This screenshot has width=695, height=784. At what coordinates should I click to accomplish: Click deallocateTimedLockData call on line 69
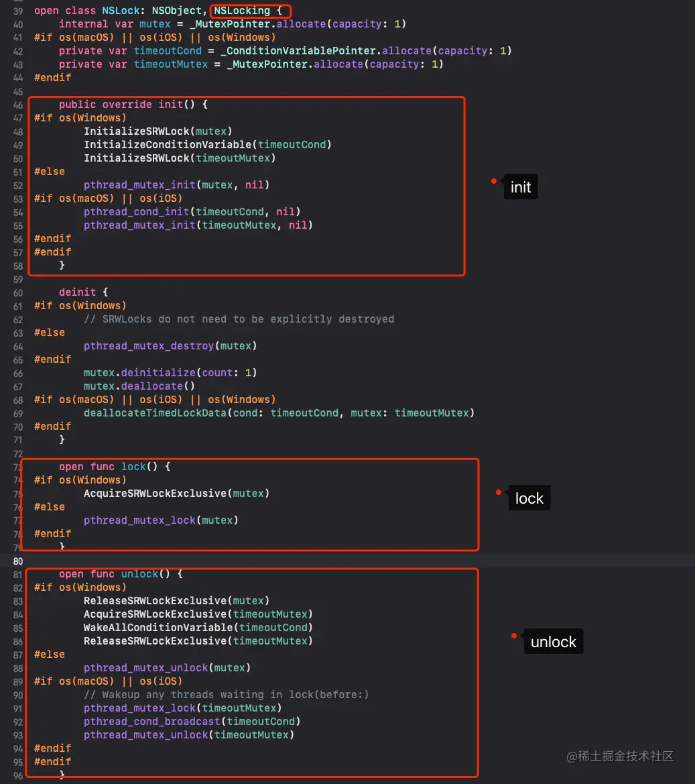pos(279,413)
